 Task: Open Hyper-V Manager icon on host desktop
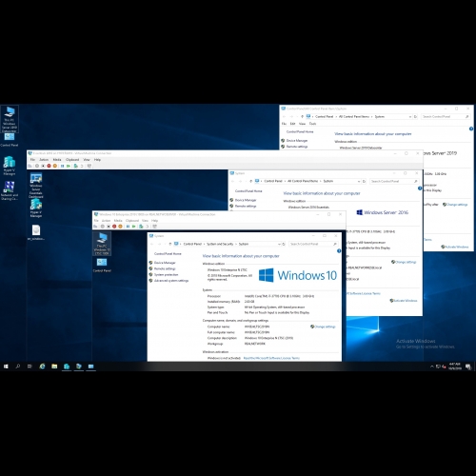pyautogui.click(x=10, y=166)
